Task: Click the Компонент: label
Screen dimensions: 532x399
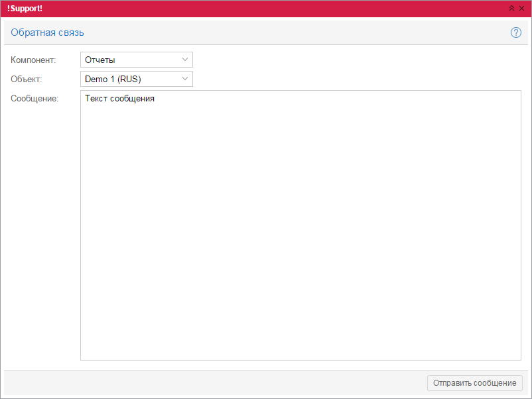Action: tap(33, 60)
